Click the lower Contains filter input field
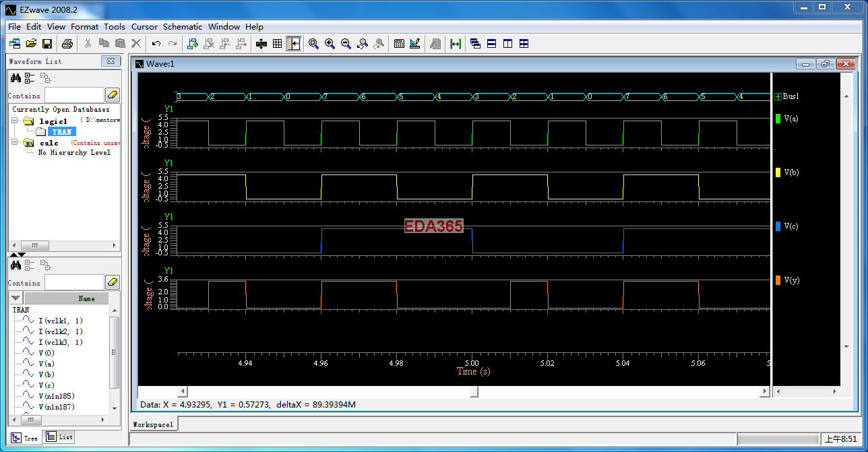868x452 pixels. pyautogui.click(x=73, y=283)
